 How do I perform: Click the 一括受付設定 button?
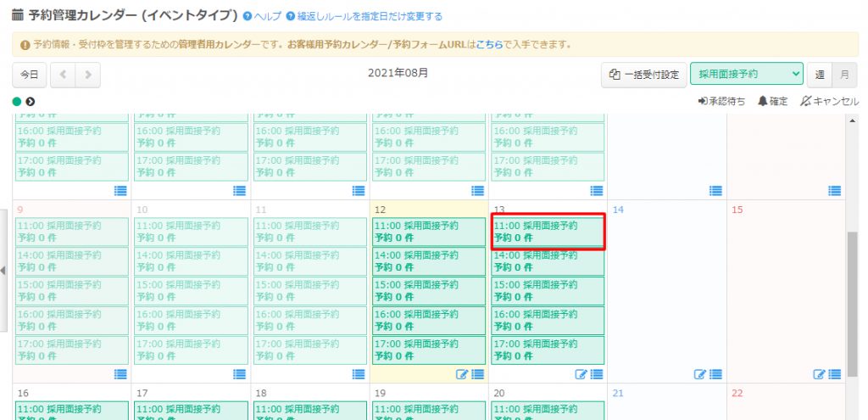pos(643,75)
